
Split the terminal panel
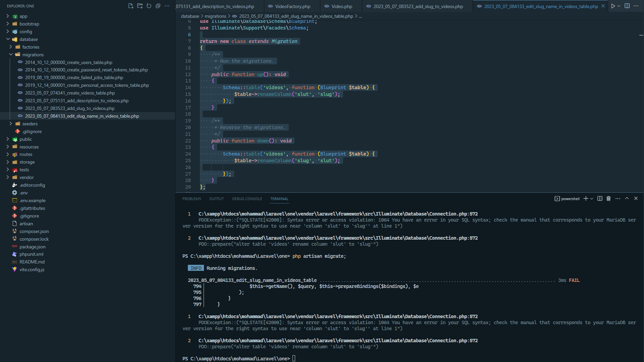600,198
